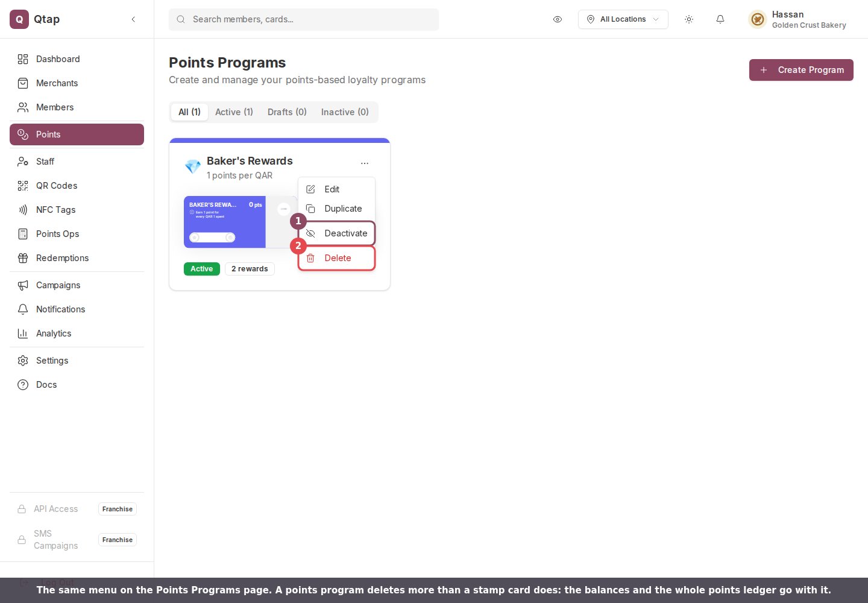Image resolution: width=868 pixels, height=603 pixels.
Task: Click the locked API Access item
Action: 77,509
